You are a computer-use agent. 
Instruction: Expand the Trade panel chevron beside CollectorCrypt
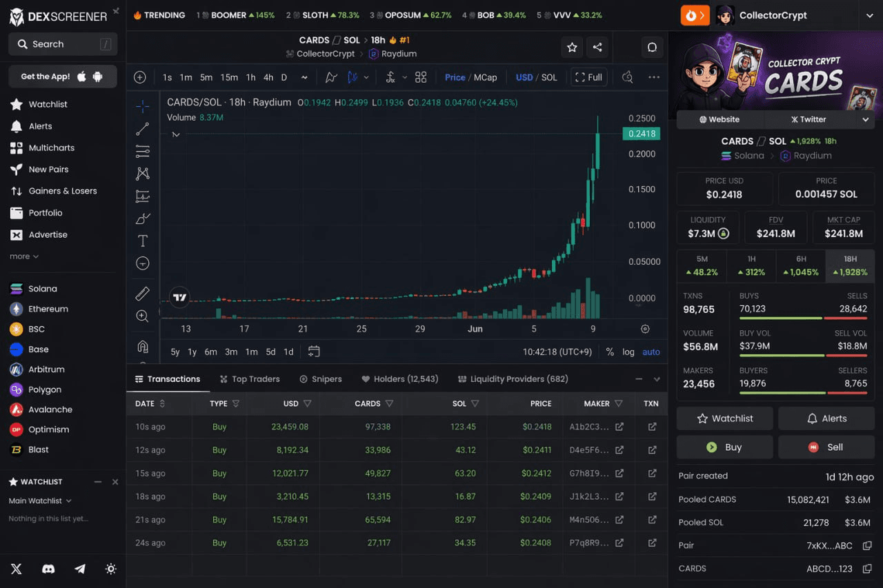click(871, 15)
